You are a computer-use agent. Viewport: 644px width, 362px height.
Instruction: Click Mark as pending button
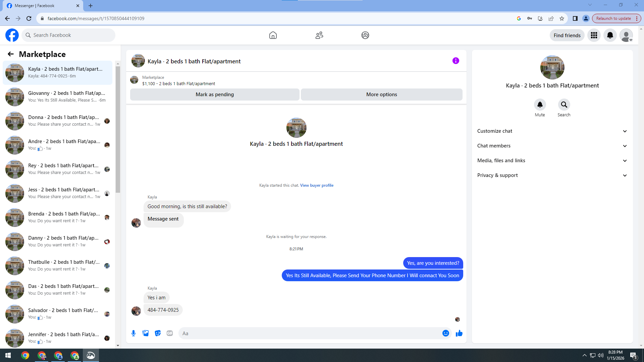pyautogui.click(x=215, y=95)
